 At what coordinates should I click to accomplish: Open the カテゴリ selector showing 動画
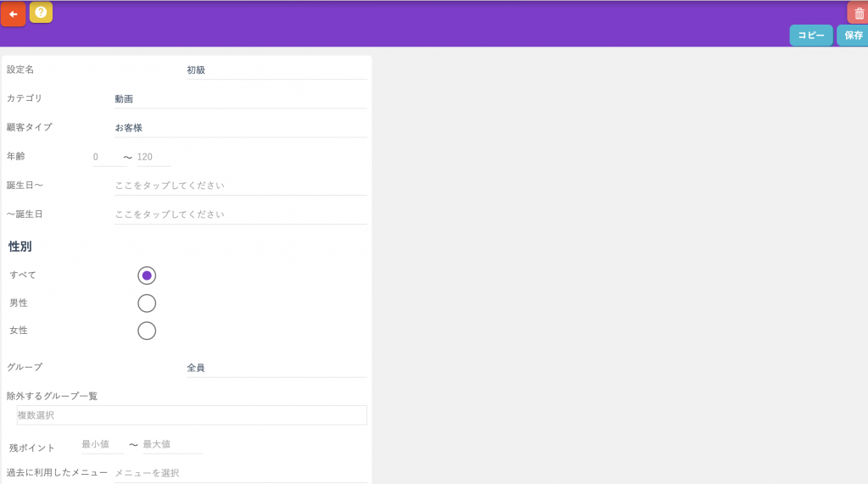[x=240, y=99]
